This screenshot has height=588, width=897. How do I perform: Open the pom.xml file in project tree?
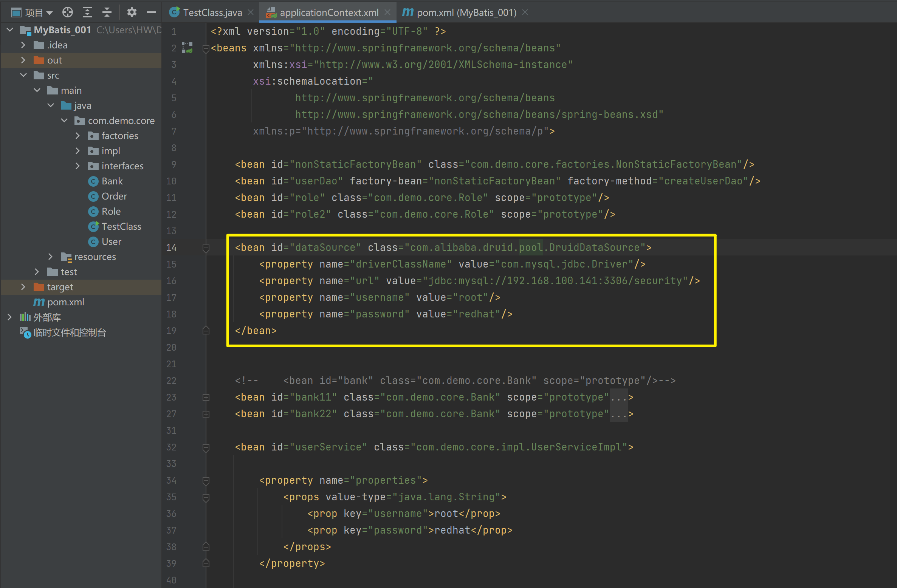point(65,302)
